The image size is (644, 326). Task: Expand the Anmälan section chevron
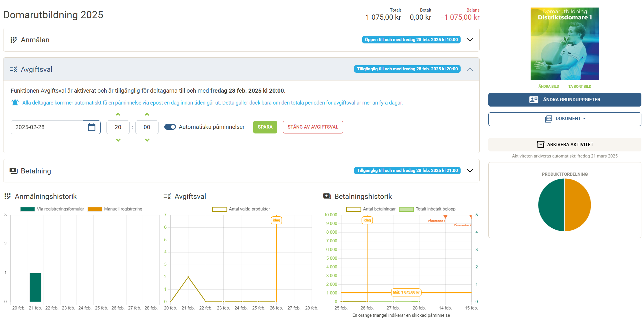point(470,40)
